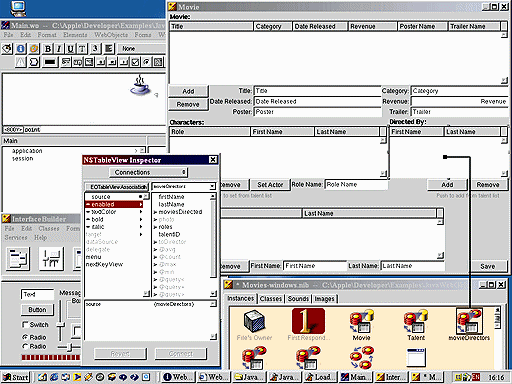The height and width of the screenshot is (384, 512).
Task: Switch to the Load taskbar window
Action: [320, 377]
